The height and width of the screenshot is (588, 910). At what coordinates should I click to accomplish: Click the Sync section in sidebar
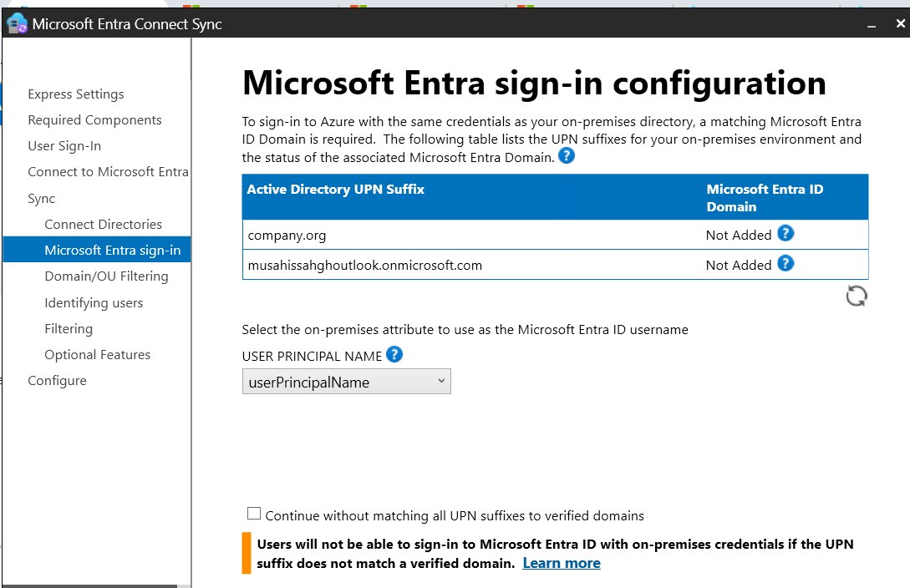42,199
